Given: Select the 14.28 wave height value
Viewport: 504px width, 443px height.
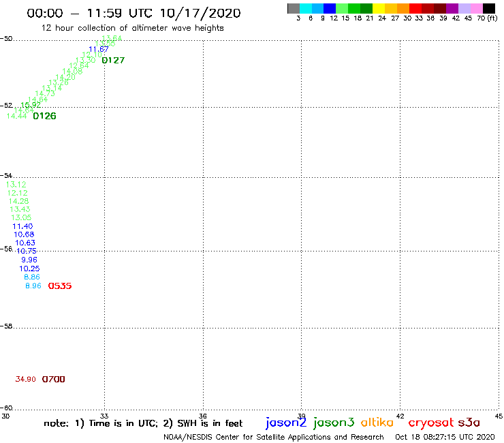Looking at the screenshot, I should pos(18,201).
